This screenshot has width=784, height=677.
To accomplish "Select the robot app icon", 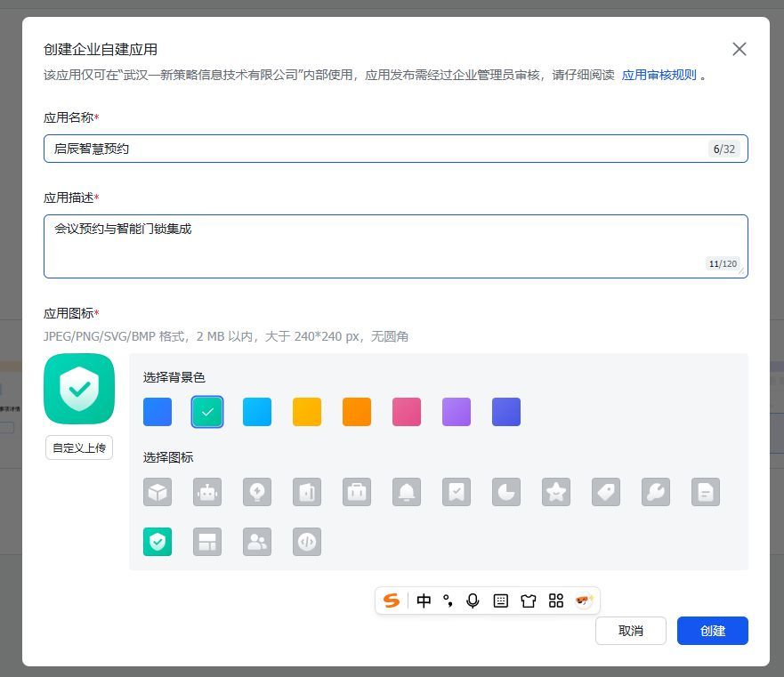I will 207,492.
